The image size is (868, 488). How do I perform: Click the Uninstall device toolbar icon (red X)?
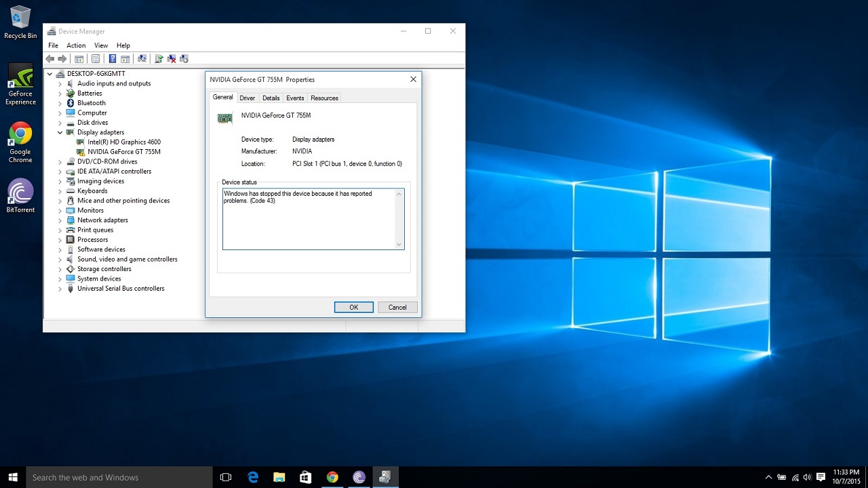pyautogui.click(x=172, y=59)
